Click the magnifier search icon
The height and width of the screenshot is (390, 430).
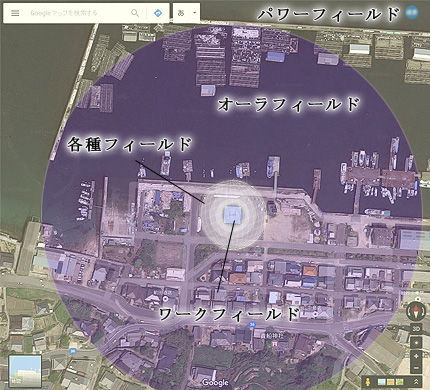pyautogui.click(x=135, y=13)
